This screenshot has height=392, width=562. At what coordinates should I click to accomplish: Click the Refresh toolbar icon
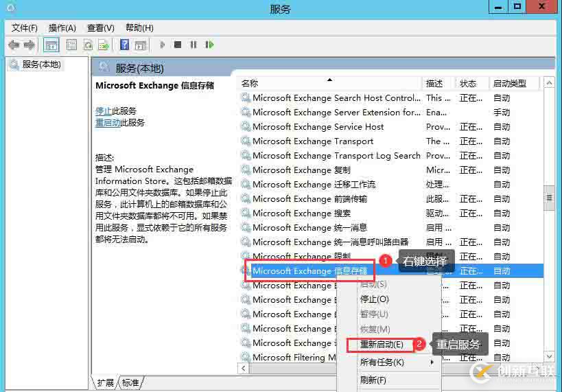click(88, 45)
